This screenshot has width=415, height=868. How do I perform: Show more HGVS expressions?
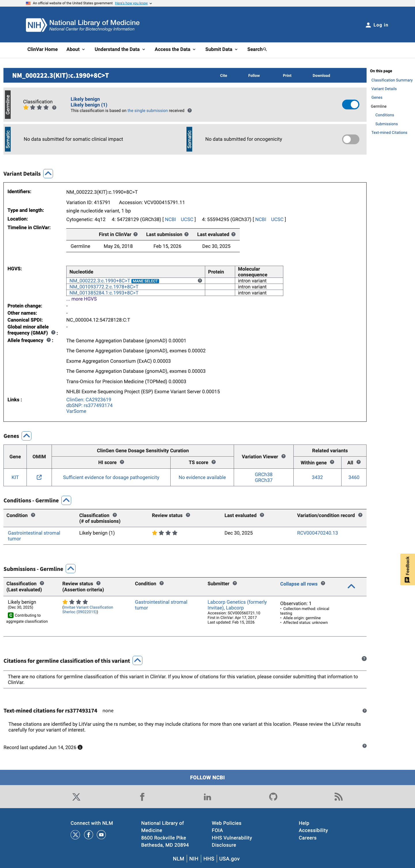point(82,299)
